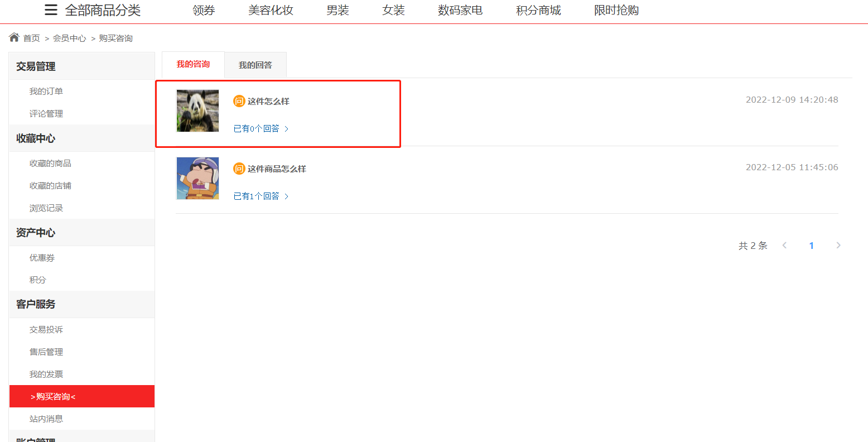Click the orange 问 icon beside 这件怎么样
The width and height of the screenshot is (868, 442).
(239, 101)
